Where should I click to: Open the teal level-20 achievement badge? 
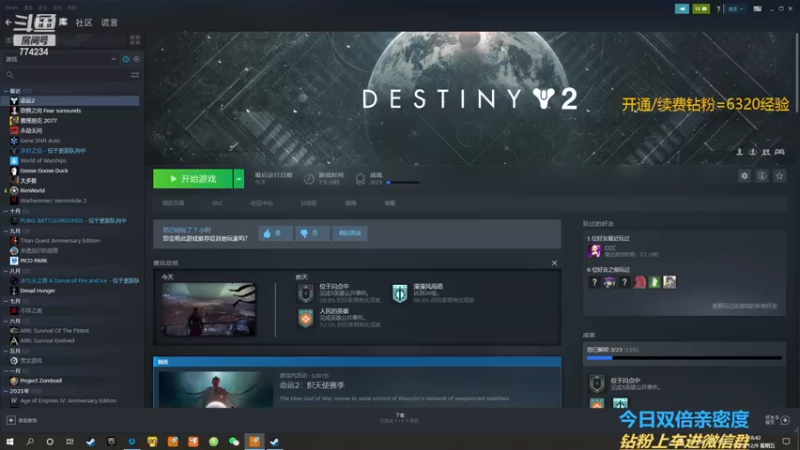tap(400, 293)
